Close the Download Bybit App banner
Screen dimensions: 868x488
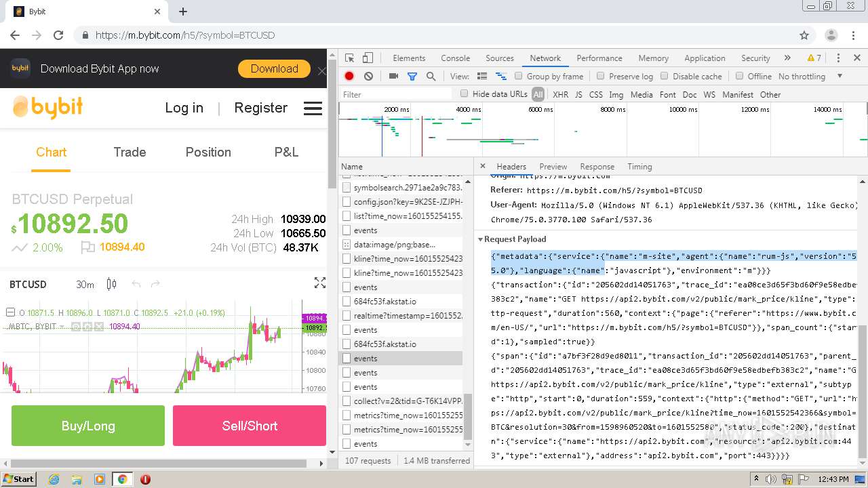[x=321, y=70]
